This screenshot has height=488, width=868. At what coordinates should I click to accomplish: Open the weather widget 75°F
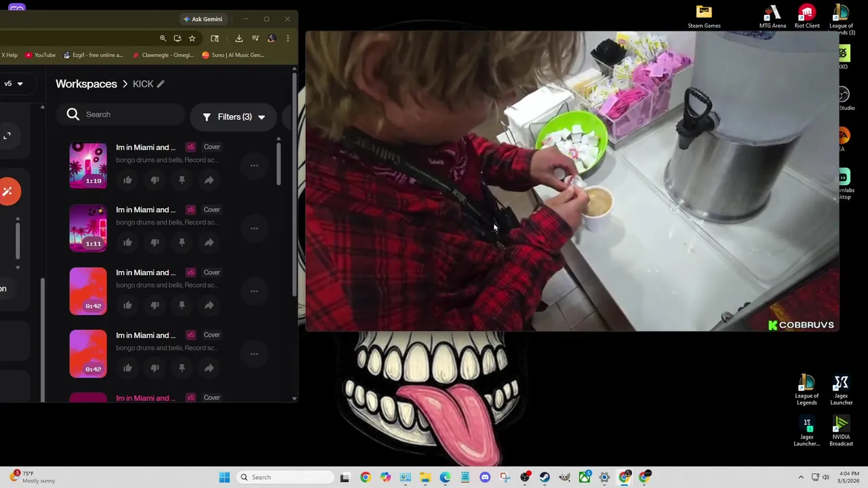(31, 477)
